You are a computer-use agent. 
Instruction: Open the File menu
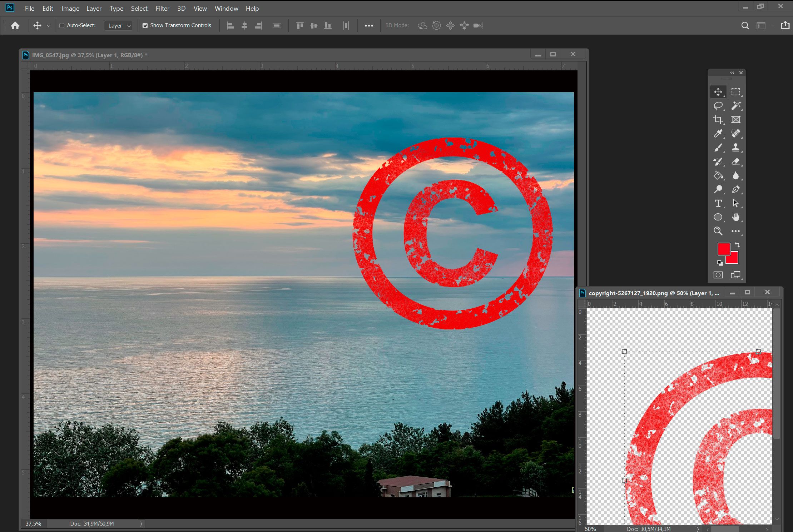point(30,8)
